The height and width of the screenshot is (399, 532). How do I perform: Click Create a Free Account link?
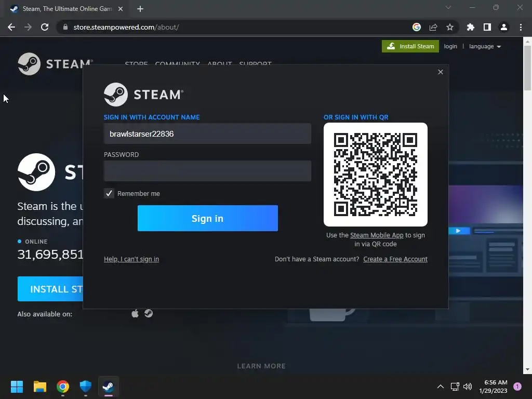tap(395, 259)
